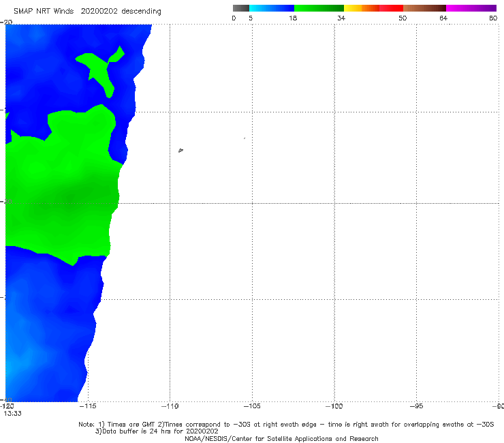This screenshot has height=443, width=504.
Task: Click the color scale label 34
Action: pos(341,18)
